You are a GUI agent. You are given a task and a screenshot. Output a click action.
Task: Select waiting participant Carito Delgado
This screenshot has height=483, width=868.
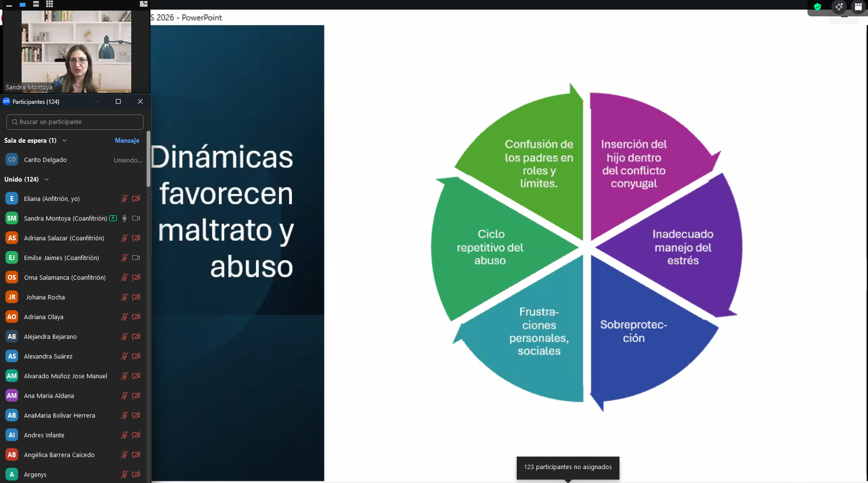coord(45,160)
